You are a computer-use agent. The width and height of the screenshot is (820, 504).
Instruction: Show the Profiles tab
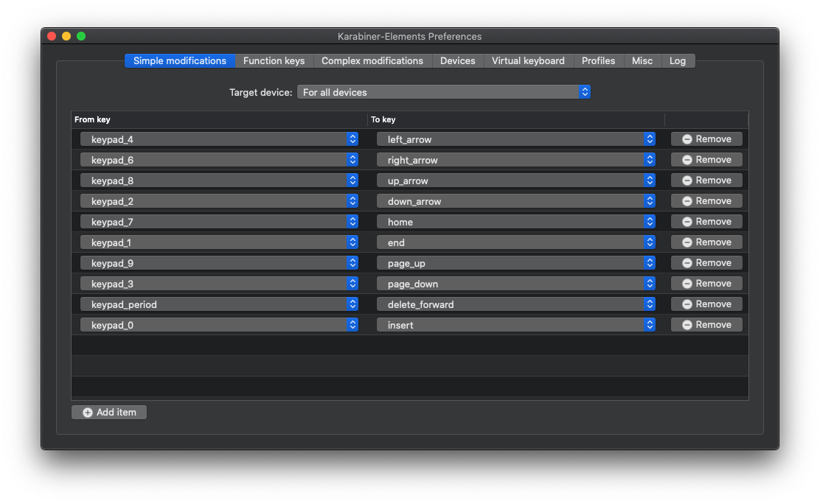598,61
